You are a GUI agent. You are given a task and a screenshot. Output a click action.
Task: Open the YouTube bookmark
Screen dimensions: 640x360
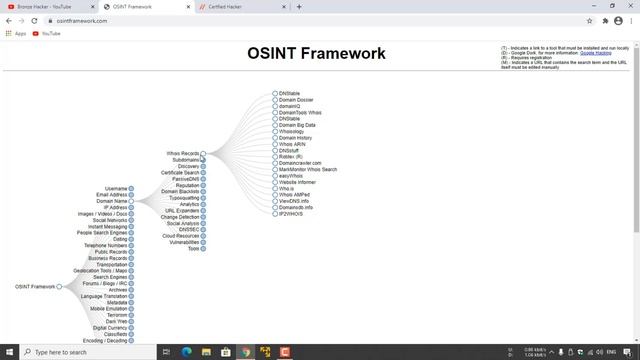[47, 33]
